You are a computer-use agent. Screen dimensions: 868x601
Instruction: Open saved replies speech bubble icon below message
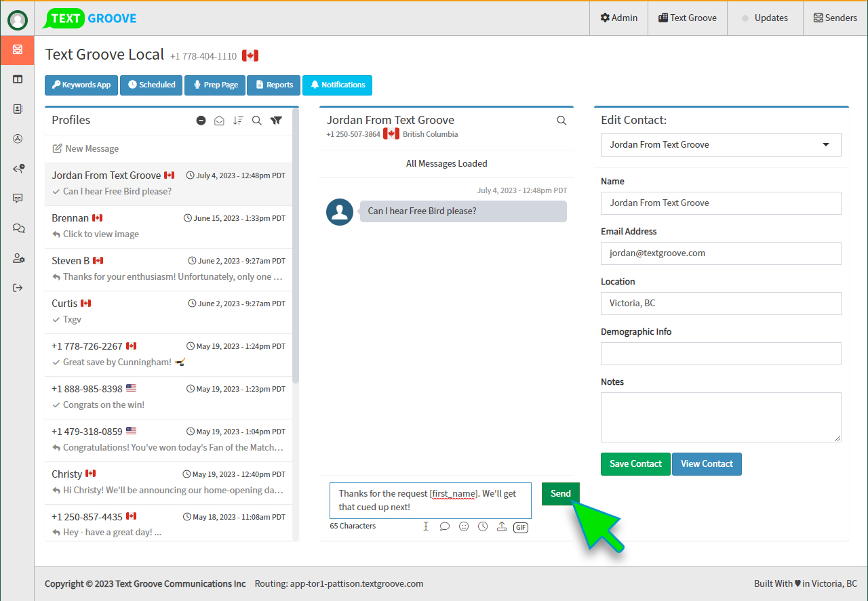[445, 526]
